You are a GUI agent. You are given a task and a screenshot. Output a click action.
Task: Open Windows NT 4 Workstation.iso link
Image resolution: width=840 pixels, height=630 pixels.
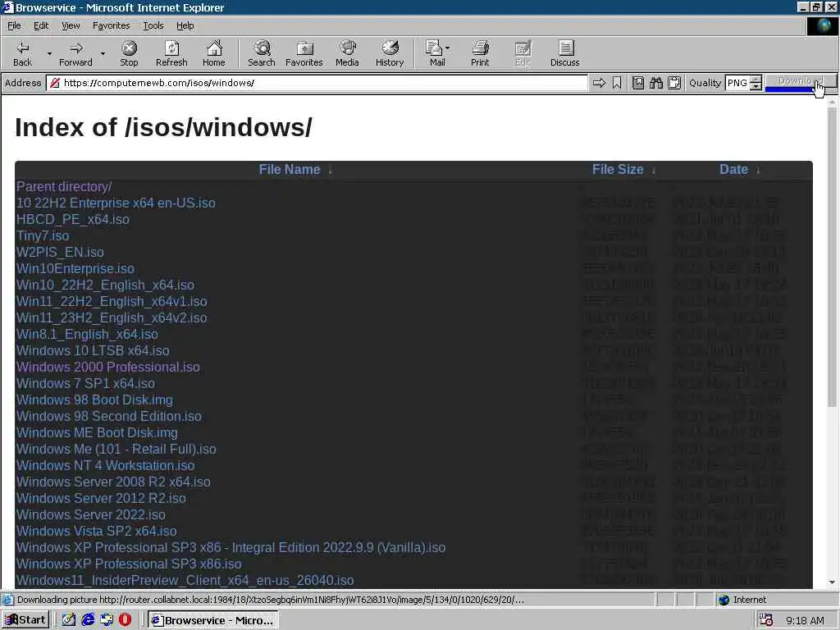tap(106, 466)
